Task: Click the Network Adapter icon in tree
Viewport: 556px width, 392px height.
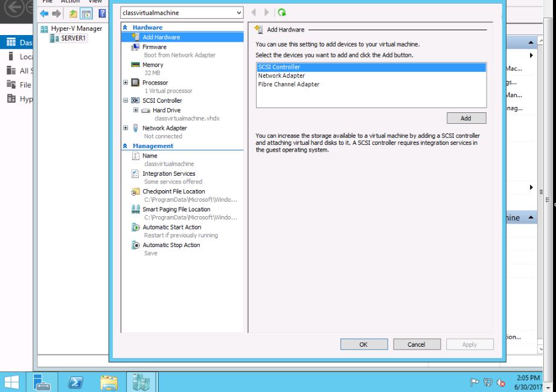Action: (x=135, y=128)
